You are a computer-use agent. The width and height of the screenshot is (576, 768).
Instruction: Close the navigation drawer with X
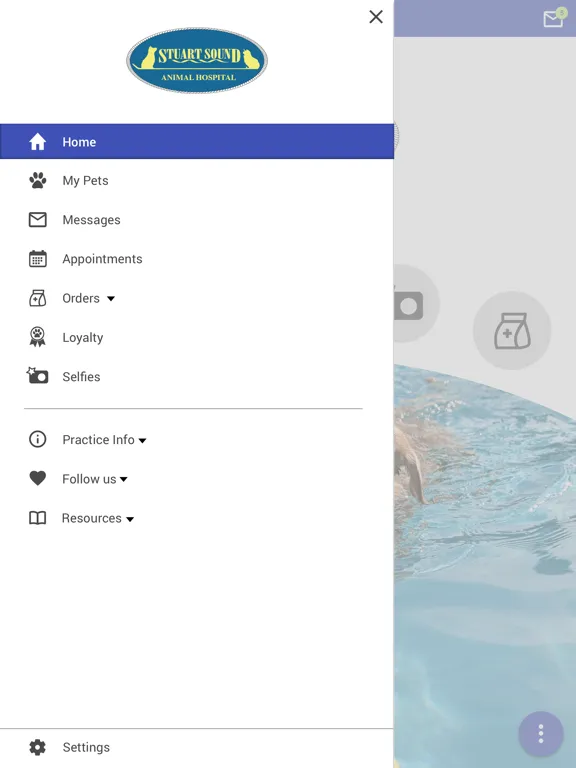[376, 17]
